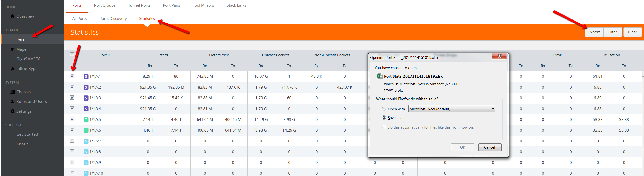Open the Microsoft Excel (default) dropdown

click(x=452, y=109)
